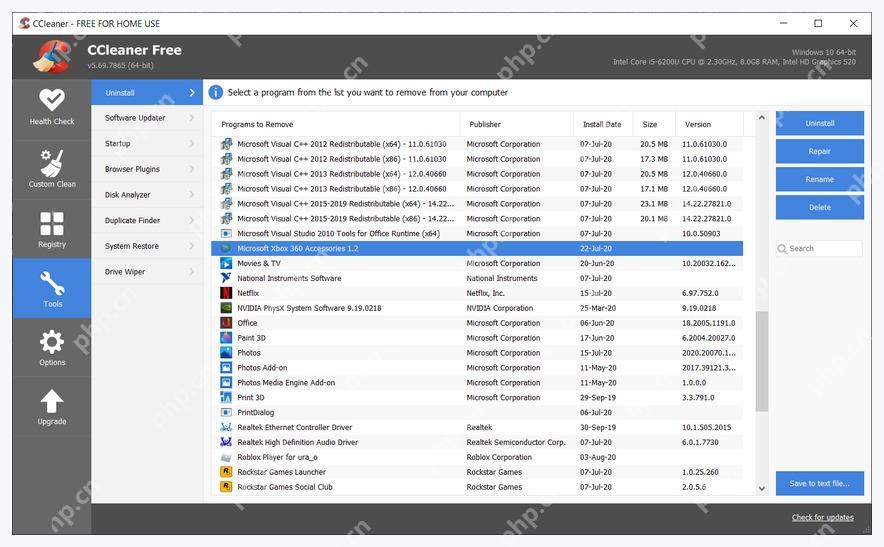This screenshot has width=884, height=547.
Task: Open the Uninstall tools tab
Action: click(x=147, y=92)
